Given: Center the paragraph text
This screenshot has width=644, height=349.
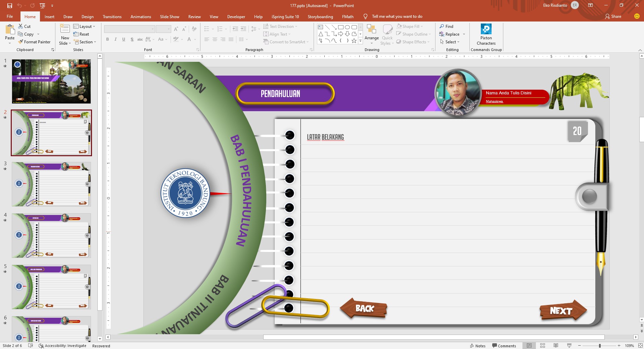Looking at the screenshot, I should click(x=215, y=39).
